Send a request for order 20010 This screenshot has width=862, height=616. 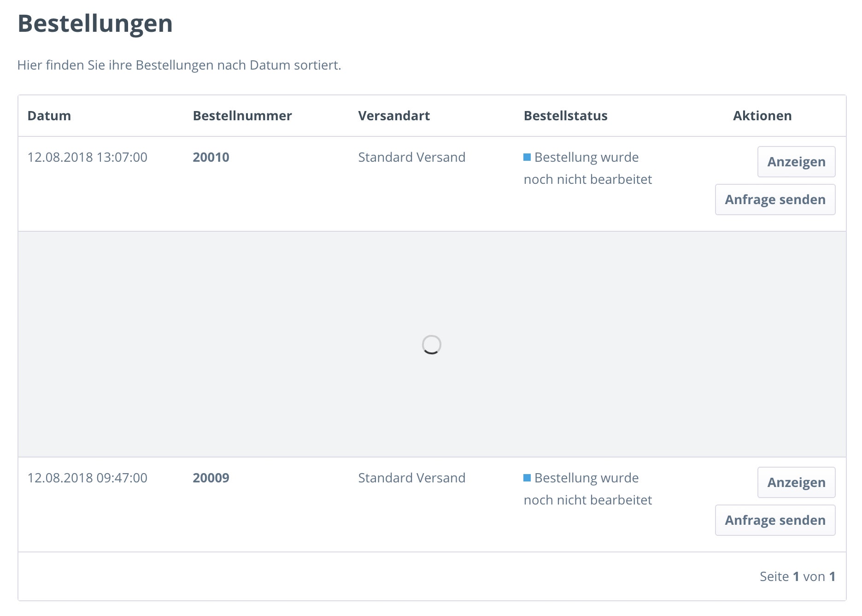[x=775, y=199]
